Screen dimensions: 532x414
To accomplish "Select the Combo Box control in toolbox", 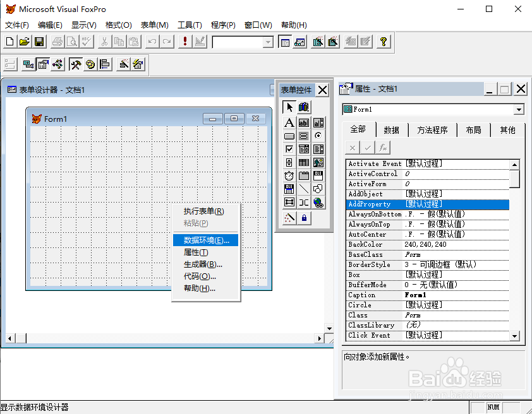I will [x=304, y=150].
